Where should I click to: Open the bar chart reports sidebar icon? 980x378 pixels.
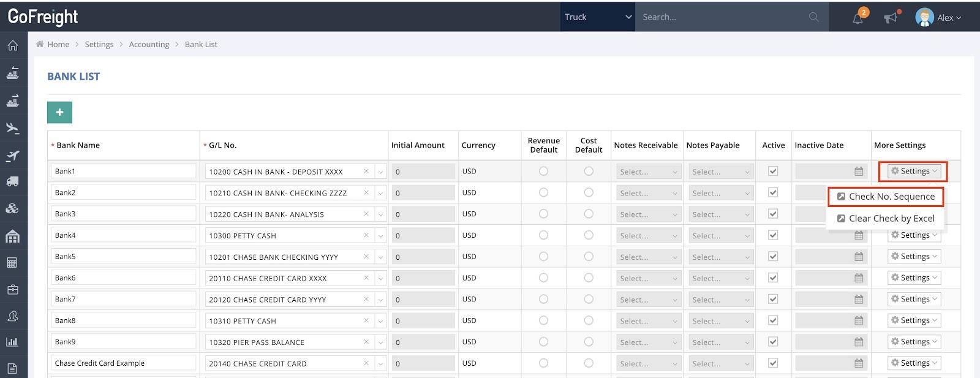point(13,342)
